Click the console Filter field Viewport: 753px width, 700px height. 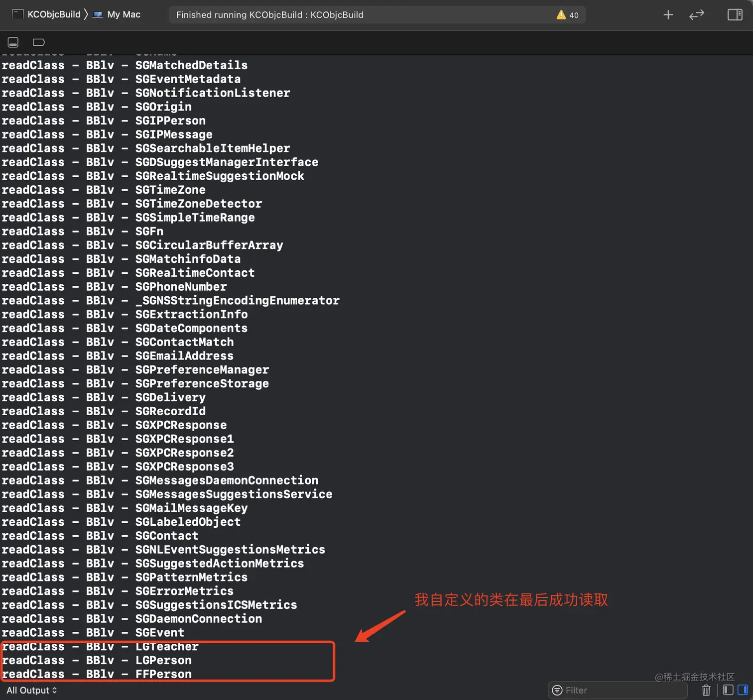click(x=618, y=690)
